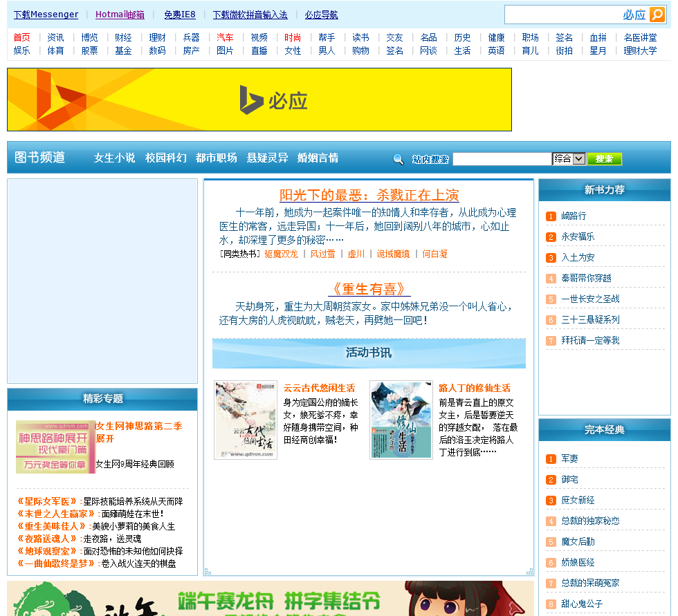Open classic book 娇娘医经
678x616 pixels.
578,562
